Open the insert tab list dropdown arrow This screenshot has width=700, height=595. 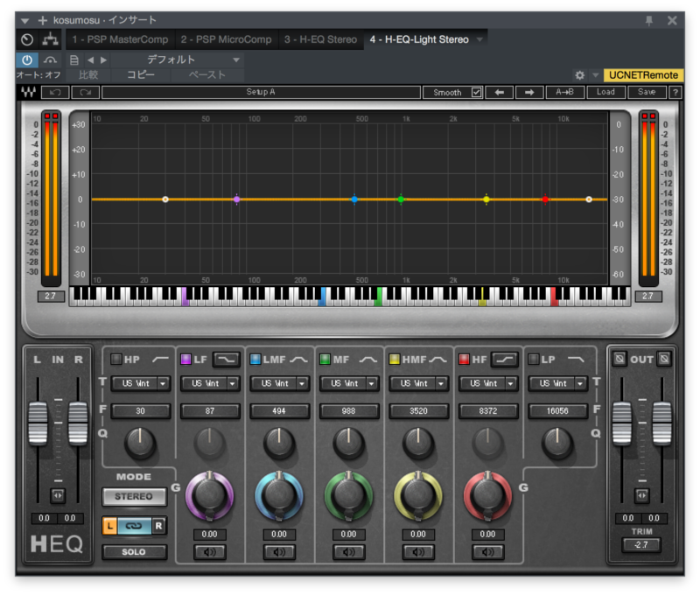[x=479, y=39]
